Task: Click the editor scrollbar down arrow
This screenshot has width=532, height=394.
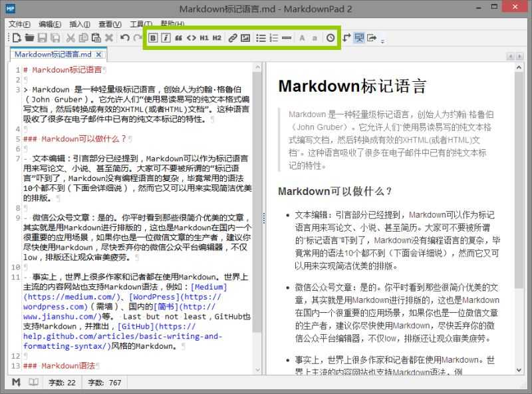Action: pos(257,370)
